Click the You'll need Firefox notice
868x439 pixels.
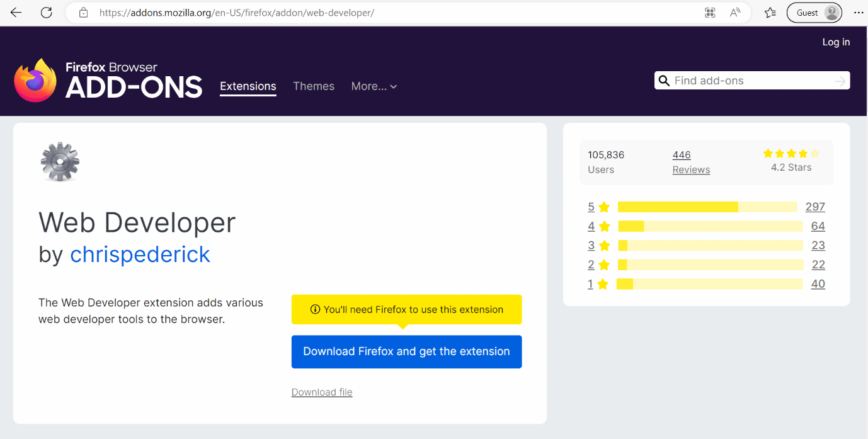point(406,309)
